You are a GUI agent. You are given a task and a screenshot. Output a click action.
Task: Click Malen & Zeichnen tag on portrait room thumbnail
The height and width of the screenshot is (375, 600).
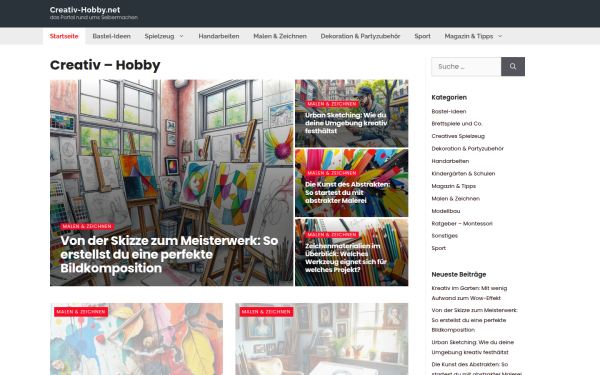[x=266, y=312]
